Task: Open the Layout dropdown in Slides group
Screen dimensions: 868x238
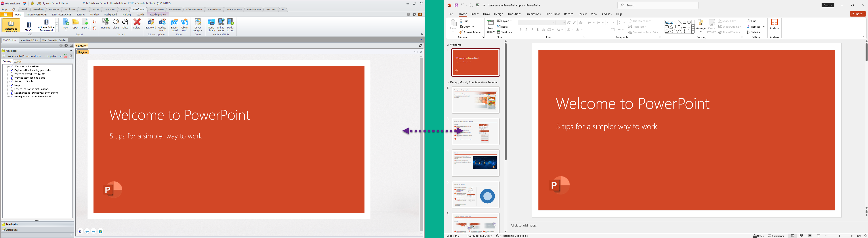Action: (504, 21)
